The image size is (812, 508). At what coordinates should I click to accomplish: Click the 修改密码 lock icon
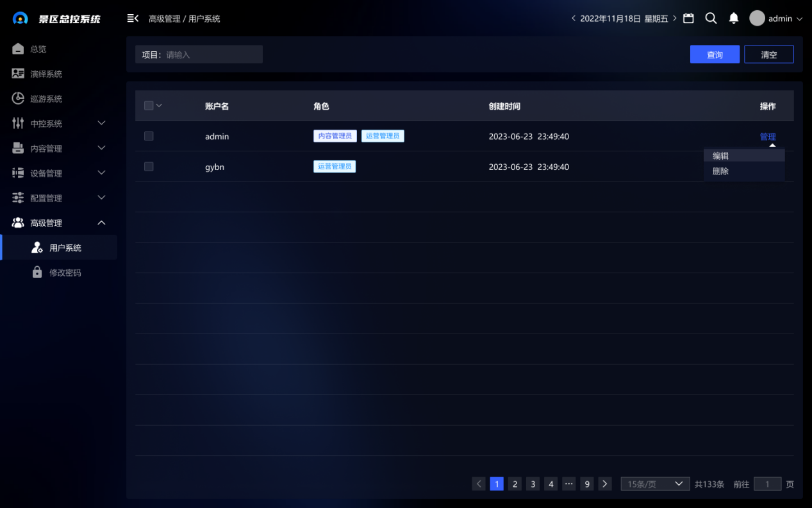37,272
